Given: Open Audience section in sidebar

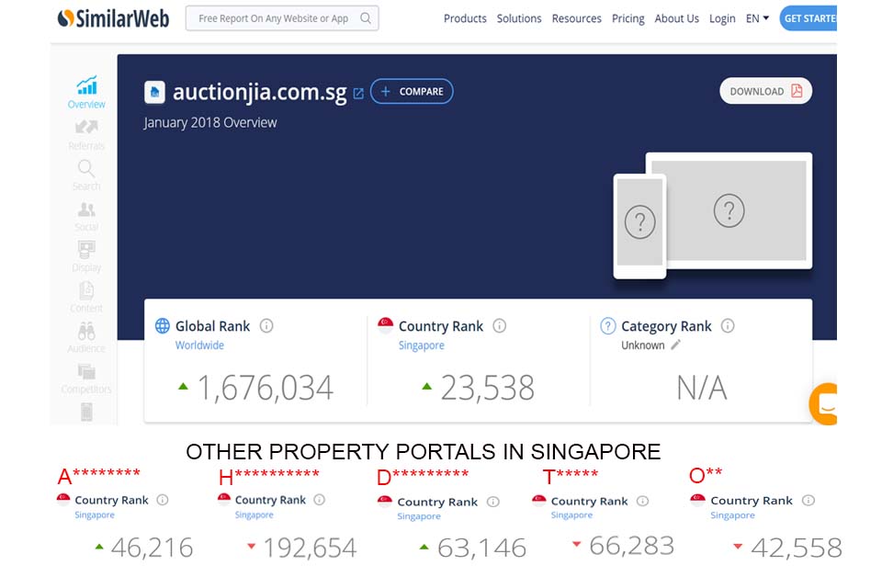Looking at the screenshot, I should (86, 337).
